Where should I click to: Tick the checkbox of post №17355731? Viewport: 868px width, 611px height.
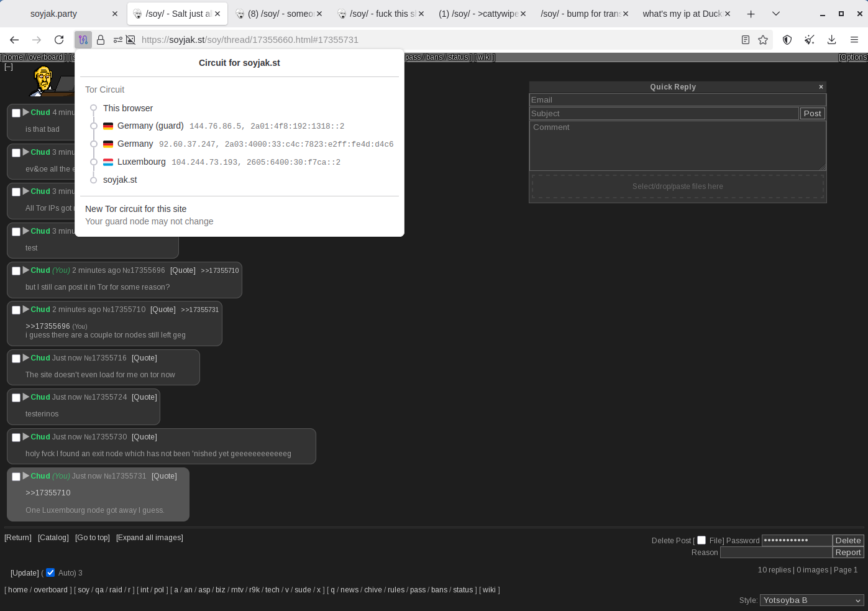(x=16, y=477)
